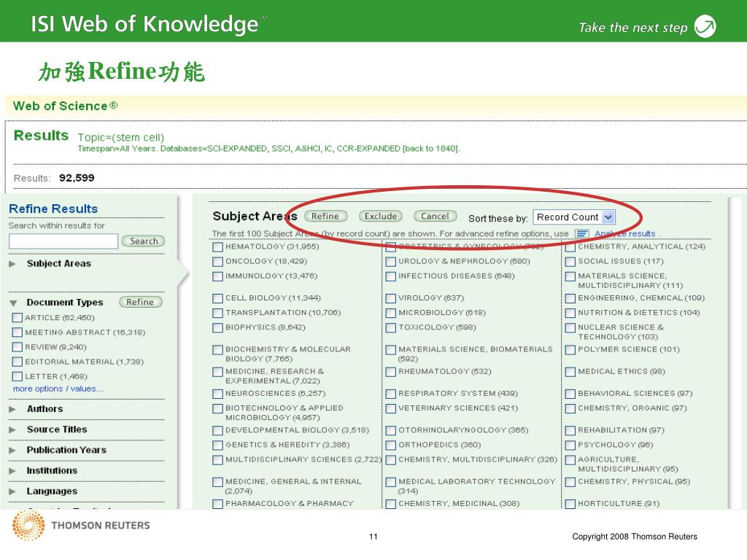
Task: Tick the EDITORIAL MATERIAL checkbox
Action: pyautogui.click(x=18, y=362)
